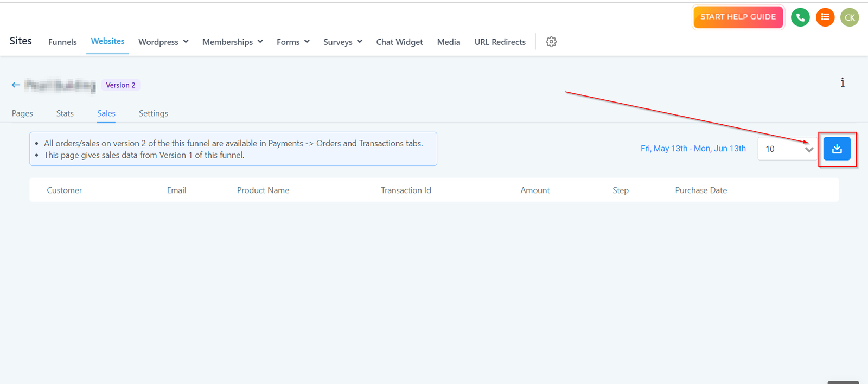
Task: Open the orange checklist icon
Action: click(825, 17)
